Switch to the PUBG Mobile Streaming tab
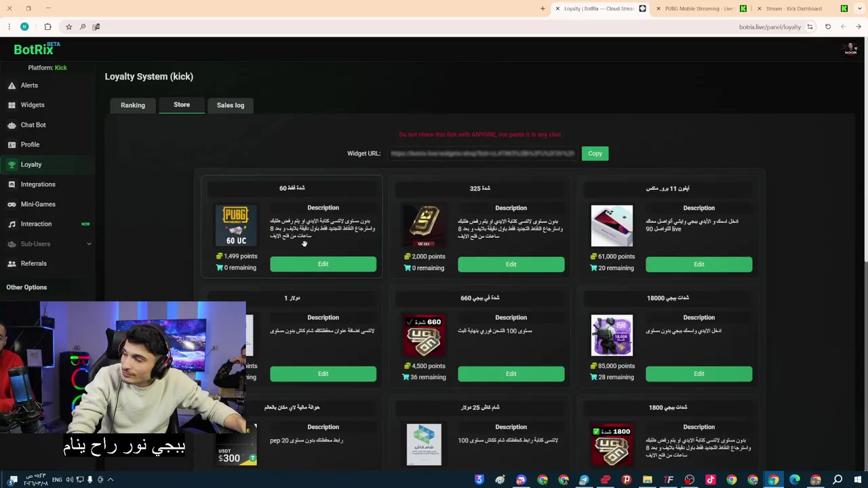Image resolution: width=868 pixels, height=488 pixels. point(698,9)
